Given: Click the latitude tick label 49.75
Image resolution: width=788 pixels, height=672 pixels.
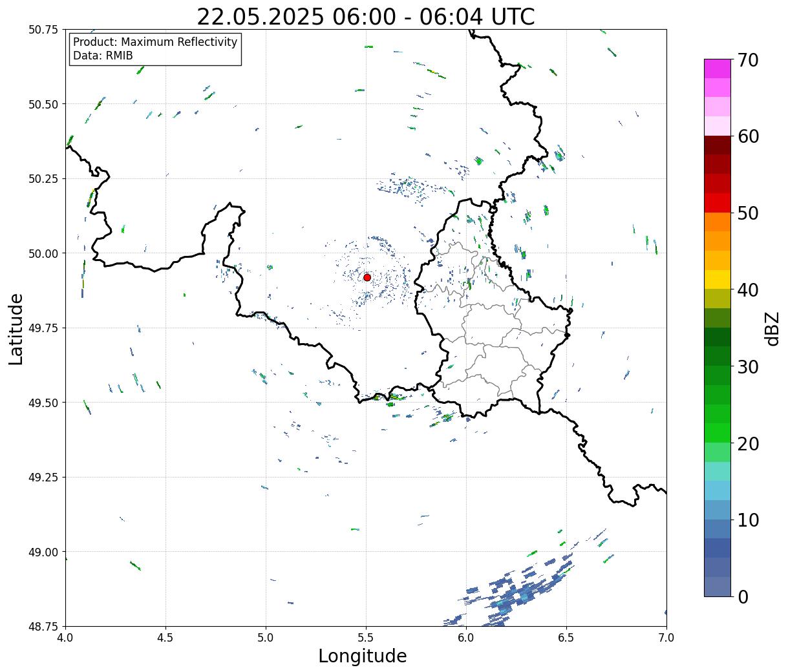Looking at the screenshot, I should pos(43,328).
